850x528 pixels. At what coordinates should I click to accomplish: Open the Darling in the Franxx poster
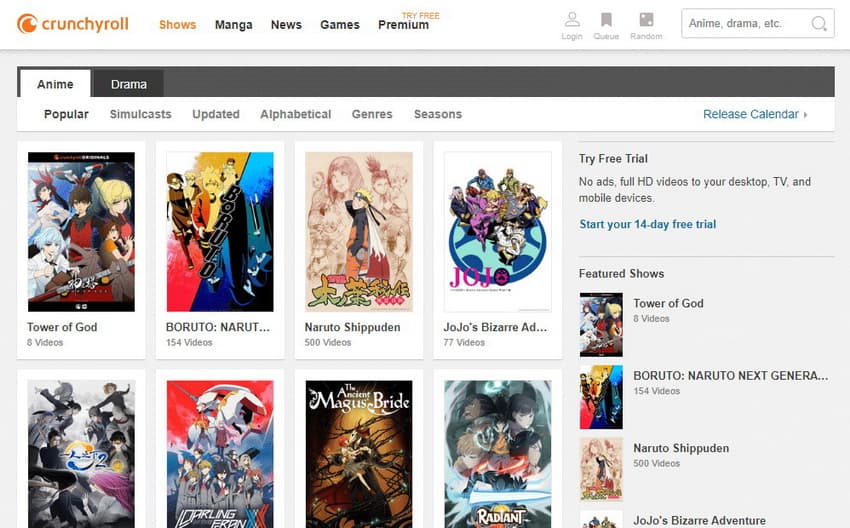220,454
